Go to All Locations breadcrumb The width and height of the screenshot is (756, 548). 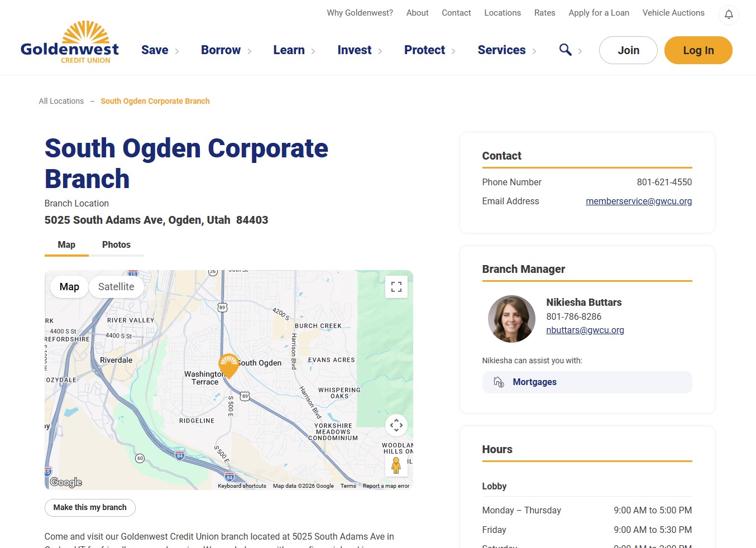coord(61,101)
